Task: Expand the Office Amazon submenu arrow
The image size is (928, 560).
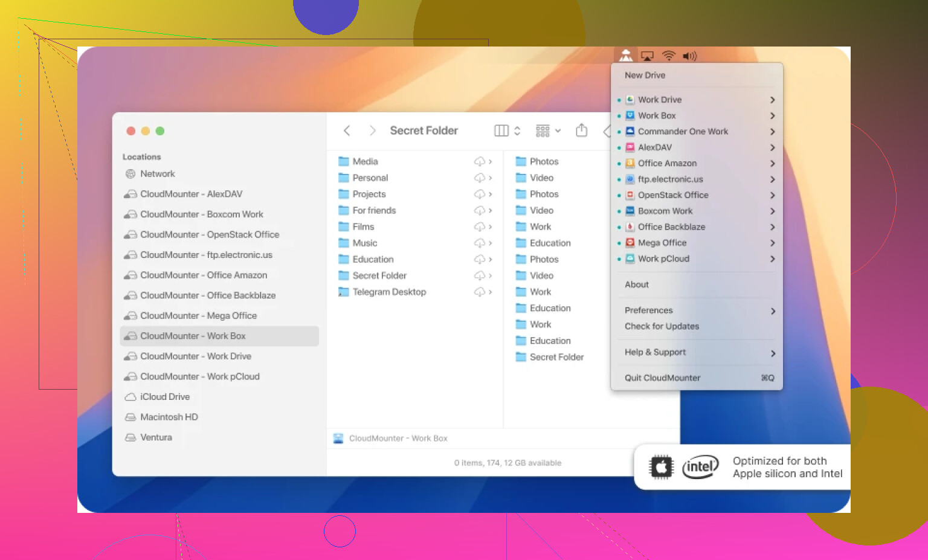Action: click(x=772, y=163)
